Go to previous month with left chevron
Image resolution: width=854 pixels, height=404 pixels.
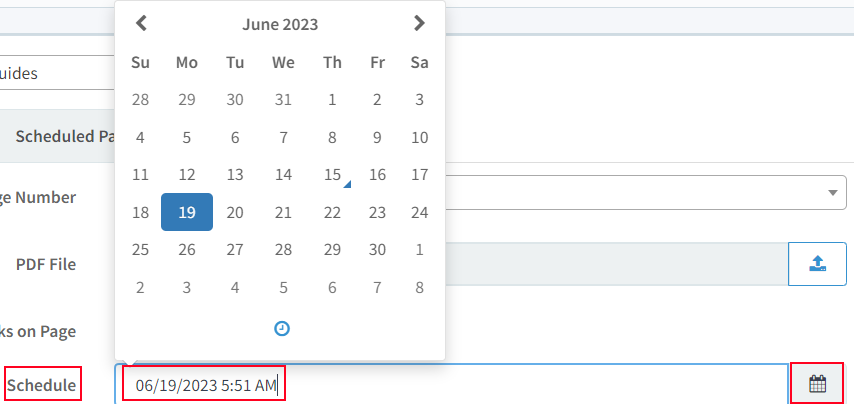(142, 23)
